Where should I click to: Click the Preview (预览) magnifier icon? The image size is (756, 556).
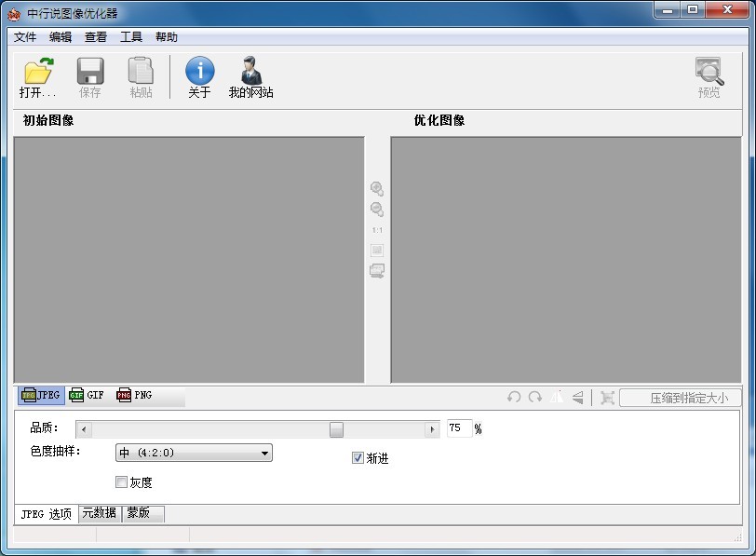pos(709,72)
